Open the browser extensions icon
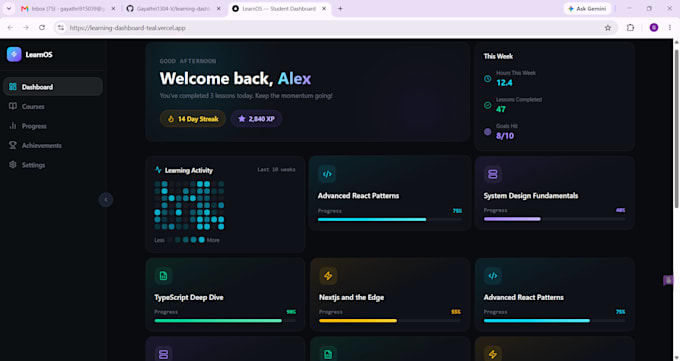 (630, 28)
